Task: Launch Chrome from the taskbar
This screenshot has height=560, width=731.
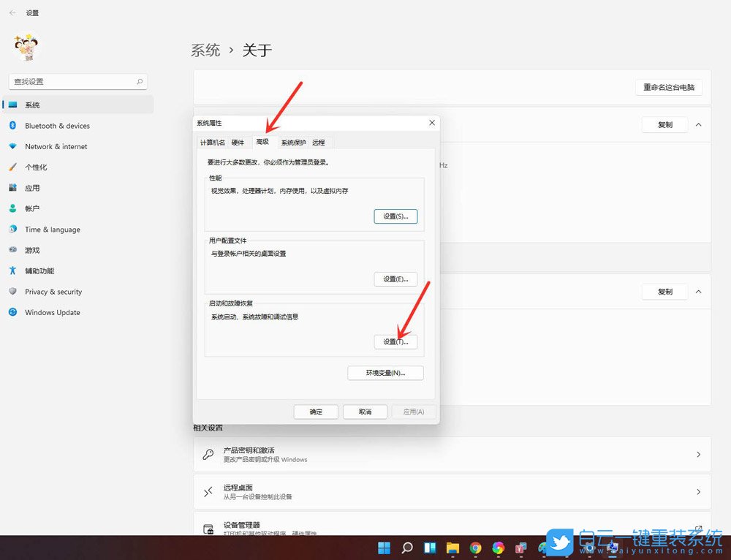Action: coord(475,547)
